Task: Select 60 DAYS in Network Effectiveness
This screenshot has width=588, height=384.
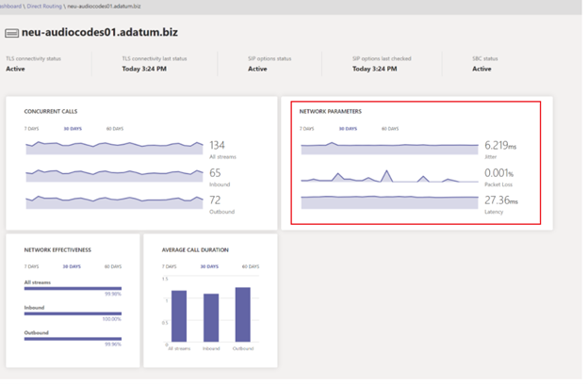Action: pyautogui.click(x=113, y=266)
